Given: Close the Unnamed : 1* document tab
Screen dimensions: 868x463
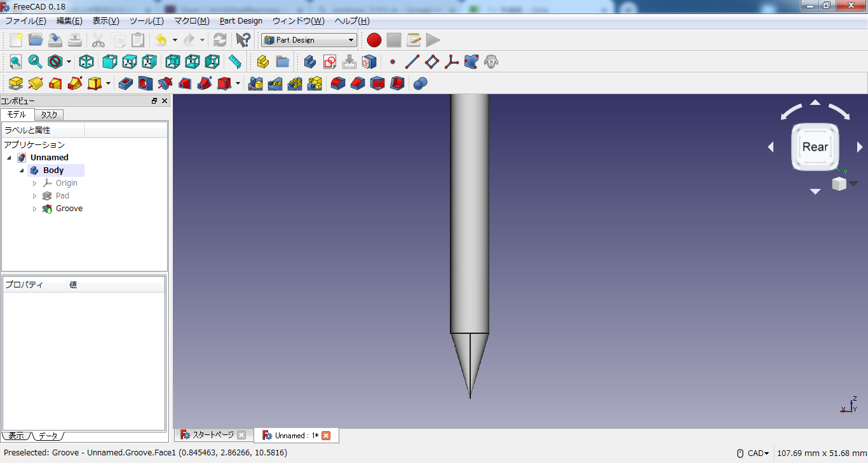Looking at the screenshot, I should (x=326, y=436).
